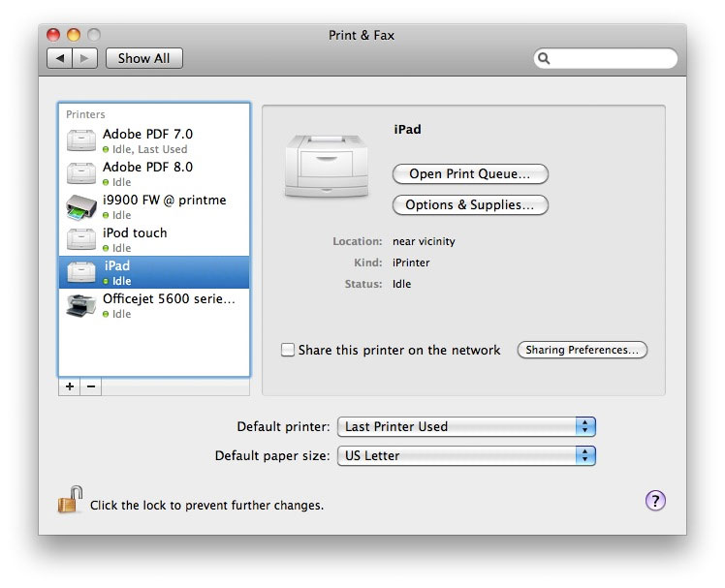Minimize the Print & Fax window
The image size is (725, 588).
coord(74,35)
